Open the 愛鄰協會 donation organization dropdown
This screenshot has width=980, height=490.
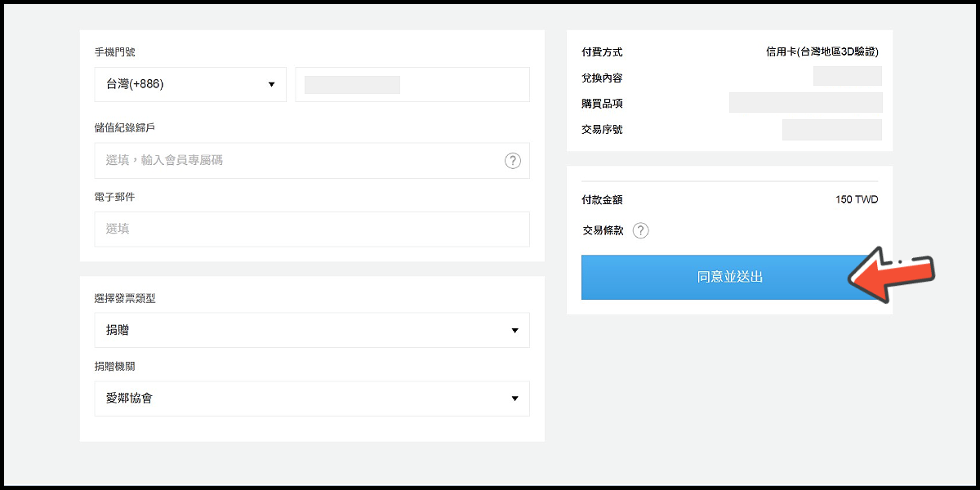point(312,399)
